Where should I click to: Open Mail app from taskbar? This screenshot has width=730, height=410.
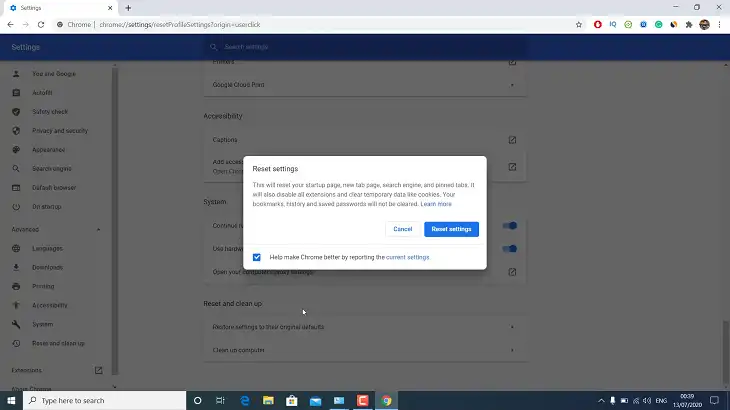point(316,401)
